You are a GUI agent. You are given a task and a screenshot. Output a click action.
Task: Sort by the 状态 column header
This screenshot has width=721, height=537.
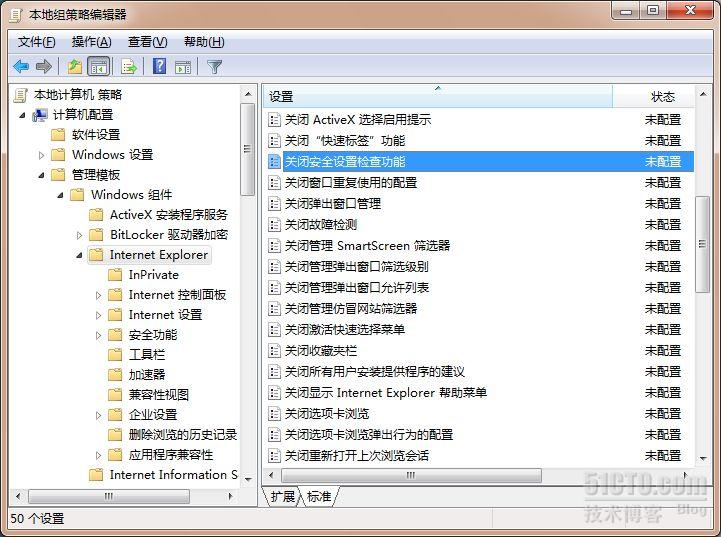pyautogui.click(x=654, y=97)
